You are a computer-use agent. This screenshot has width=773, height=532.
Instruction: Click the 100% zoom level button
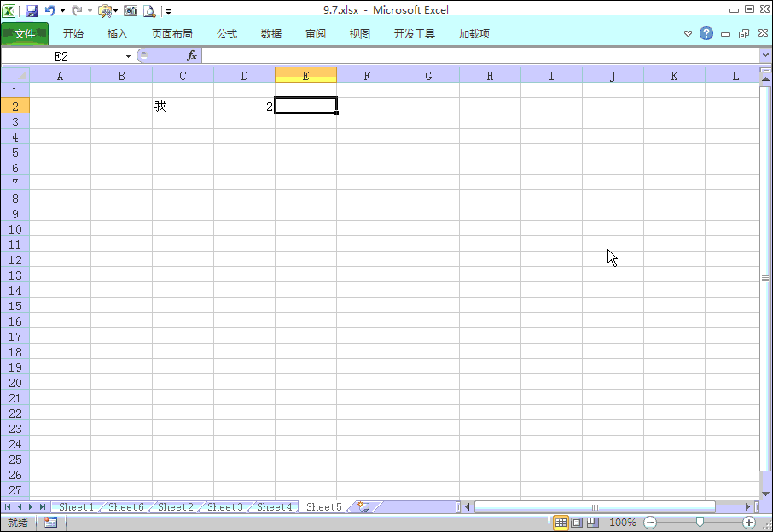point(623,523)
